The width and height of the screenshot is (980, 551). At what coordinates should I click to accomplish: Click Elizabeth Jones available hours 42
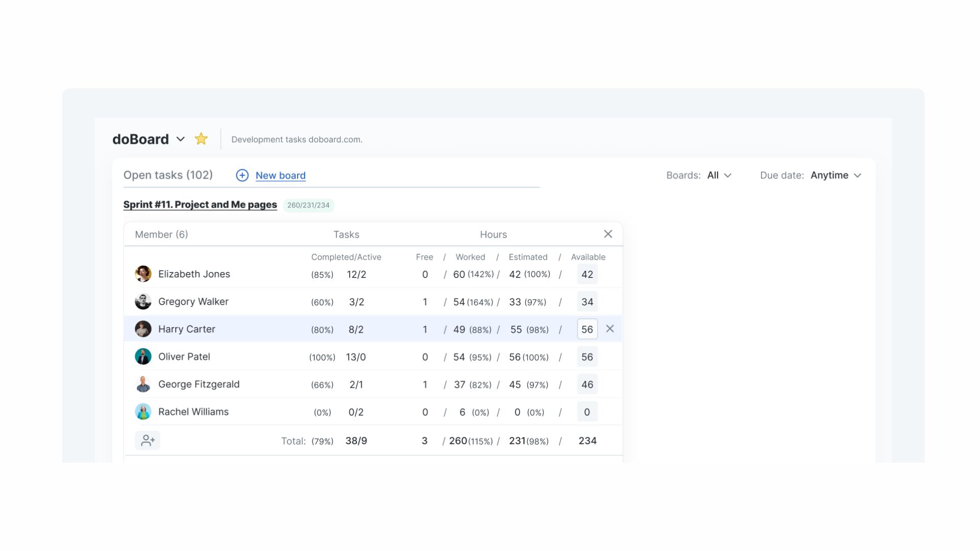pyautogui.click(x=587, y=274)
